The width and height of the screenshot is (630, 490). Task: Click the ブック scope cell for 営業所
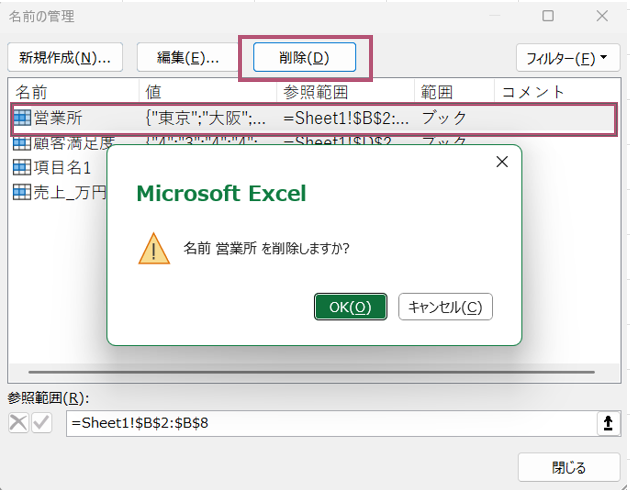click(444, 118)
